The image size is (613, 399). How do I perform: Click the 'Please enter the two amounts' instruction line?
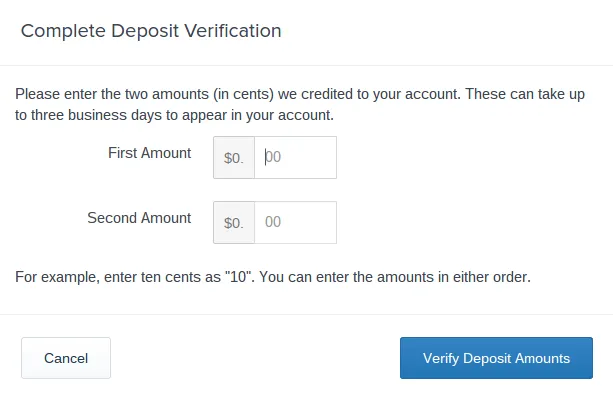[300, 94]
